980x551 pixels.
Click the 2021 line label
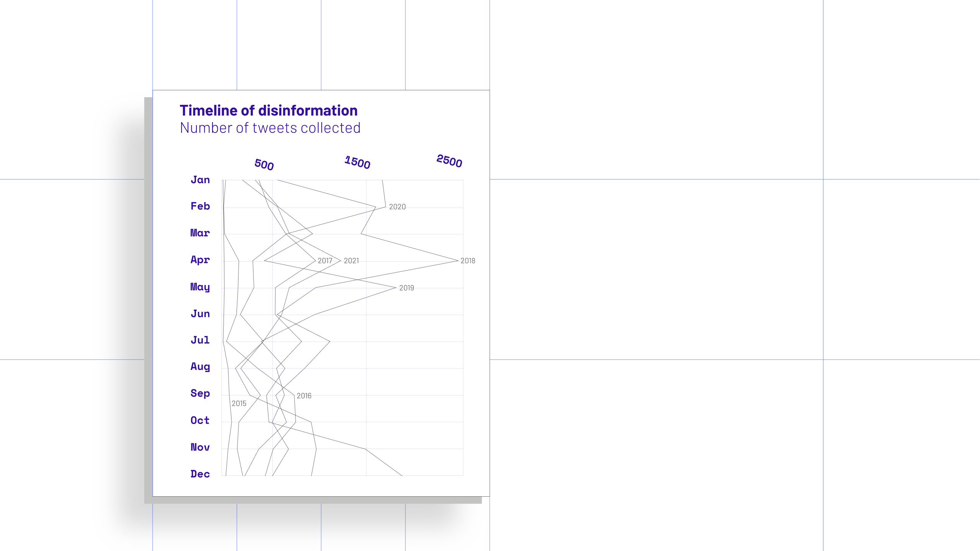click(351, 261)
